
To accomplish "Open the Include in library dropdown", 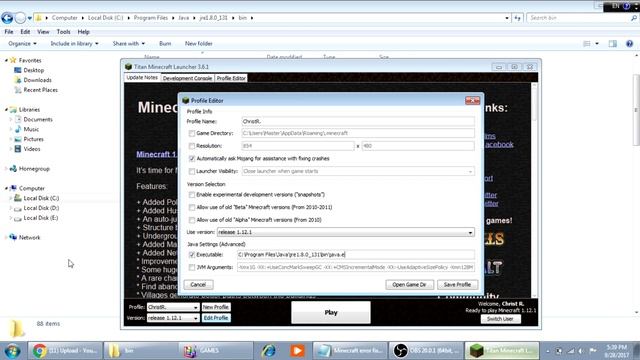I will coord(74,43).
